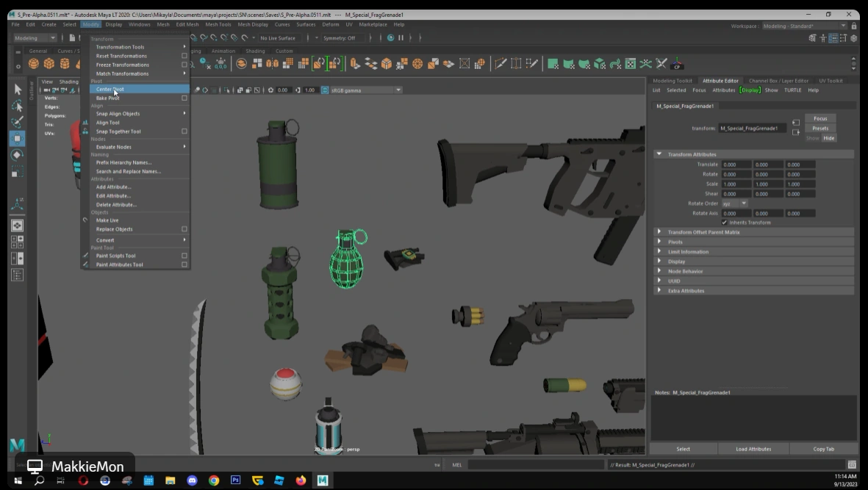868x490 pixels.
Task: Open the Rotate Order dropdown
Action: (x=734, y=203)
